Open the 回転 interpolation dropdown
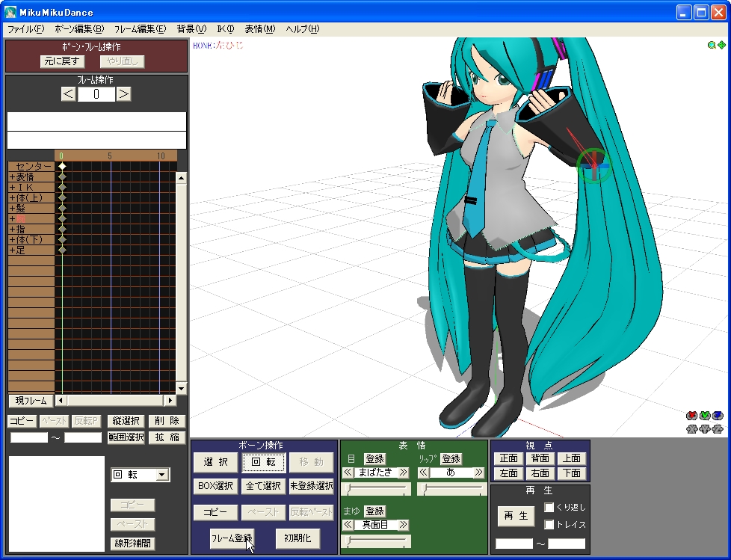 161,475
